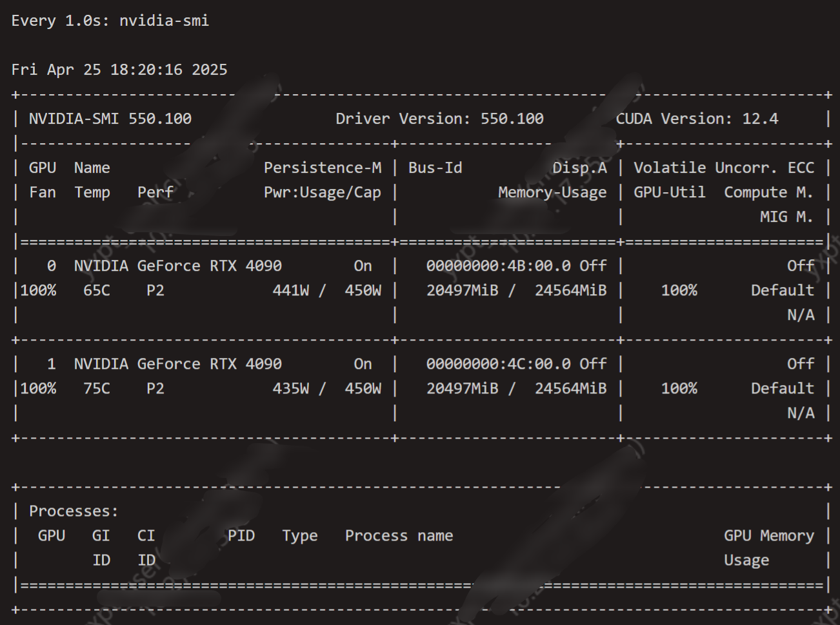Click GPU 0 temperature '65C'
The image size is (840, 625).
pos(97,290)
